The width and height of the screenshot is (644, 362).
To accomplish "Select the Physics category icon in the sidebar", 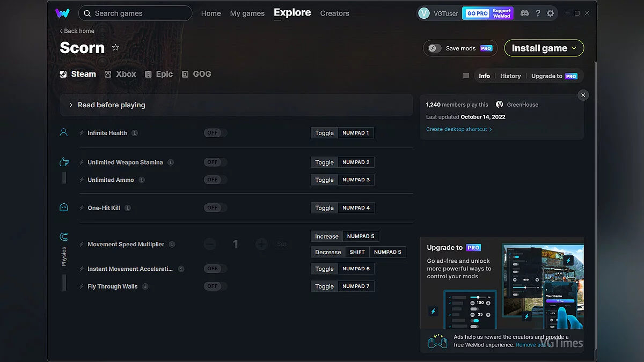I will coord(63,237).
